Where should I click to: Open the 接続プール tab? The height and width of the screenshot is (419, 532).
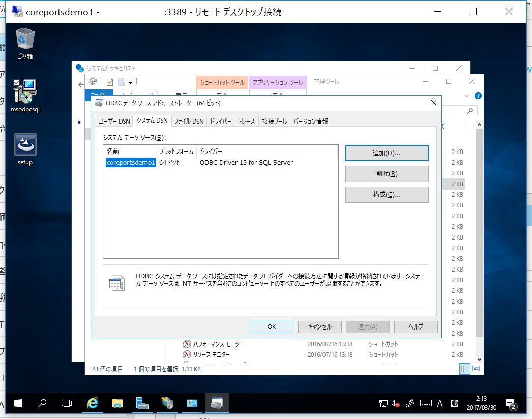tap(275, 121)
